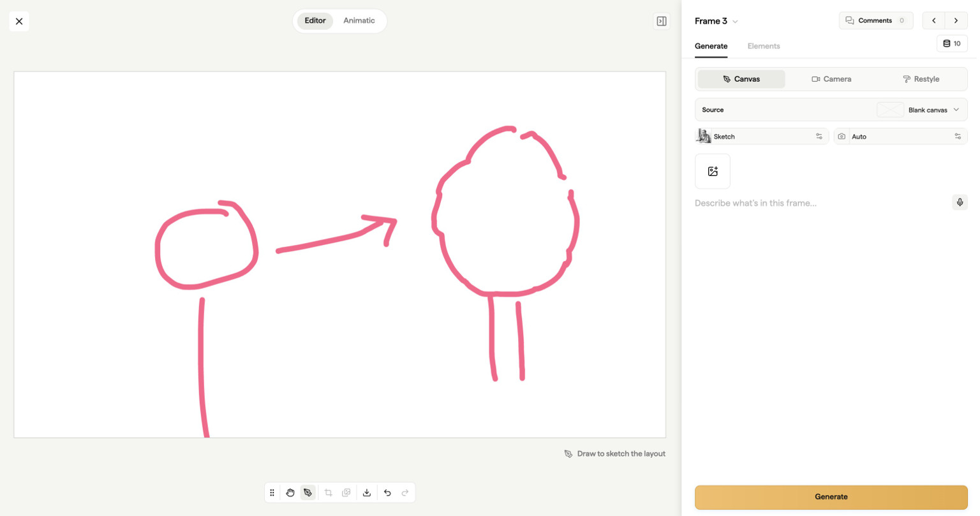Switch to Editor mode
980x516 pixels.
pyautogui.click(x=315, y=20)
